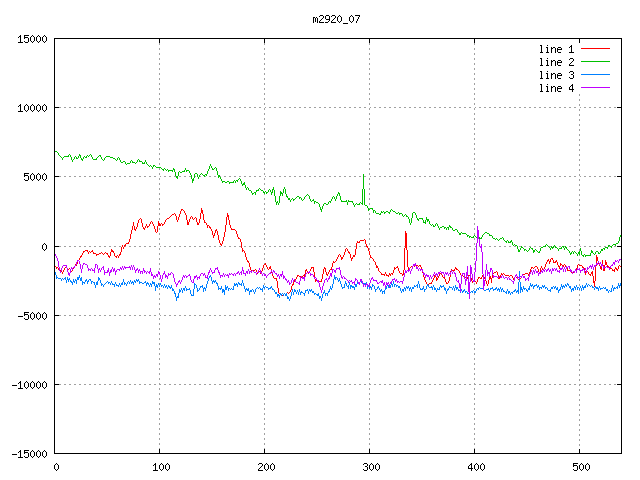Click the x-axis label 300
This screenshot has height=480, width=640.
pos(371,467)
